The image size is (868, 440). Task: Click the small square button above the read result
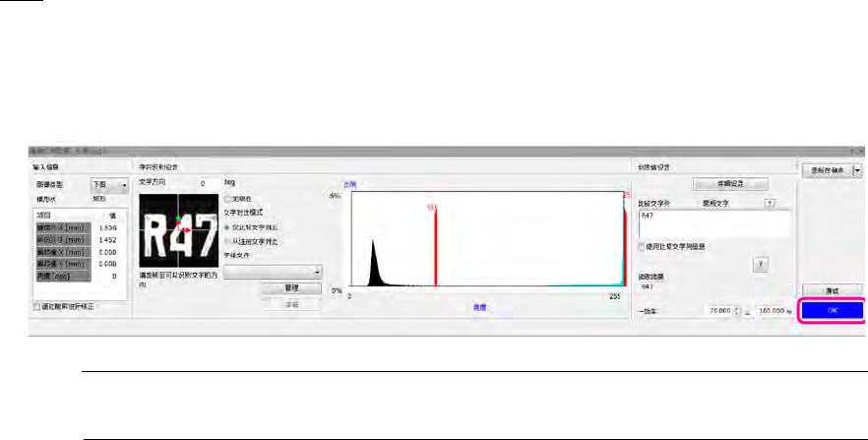tap(761, 265)
